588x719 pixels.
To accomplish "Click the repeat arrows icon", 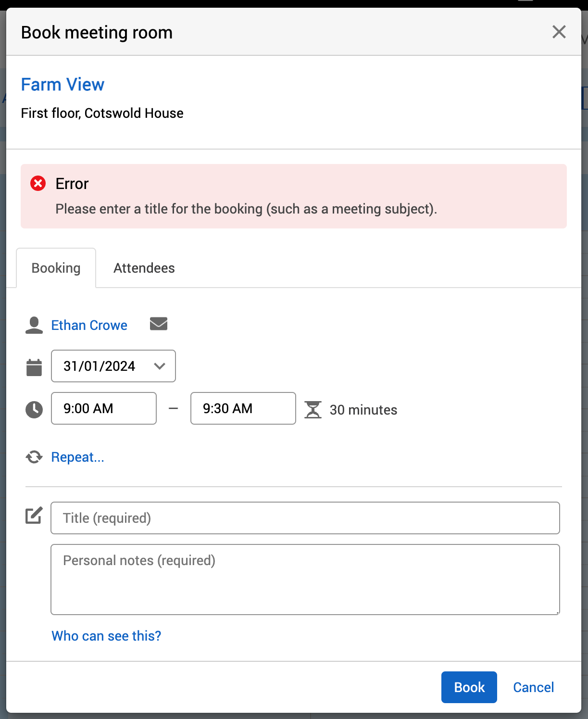I will click(34, 457).
